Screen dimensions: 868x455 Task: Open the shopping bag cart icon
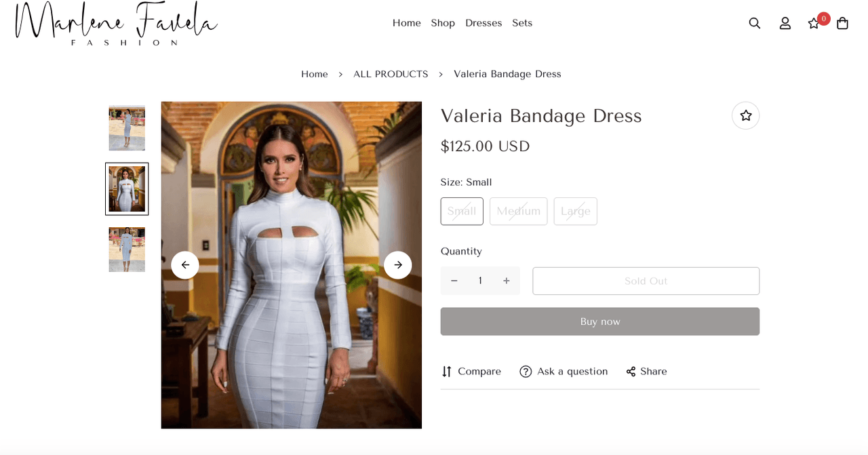(x=842, y=23)
